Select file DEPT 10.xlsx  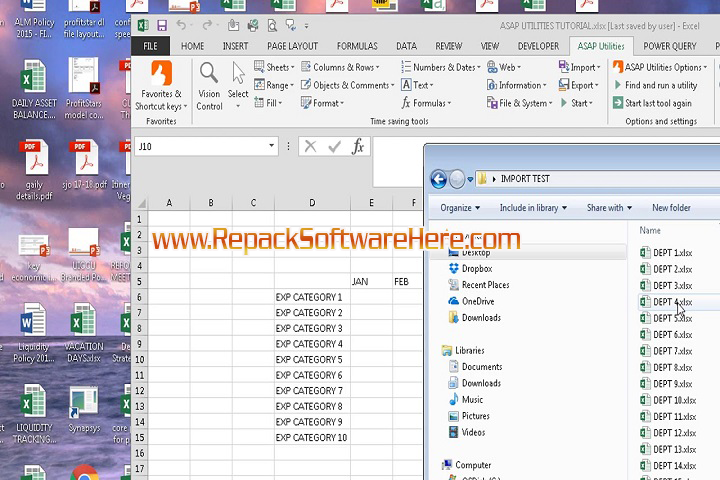668,400
